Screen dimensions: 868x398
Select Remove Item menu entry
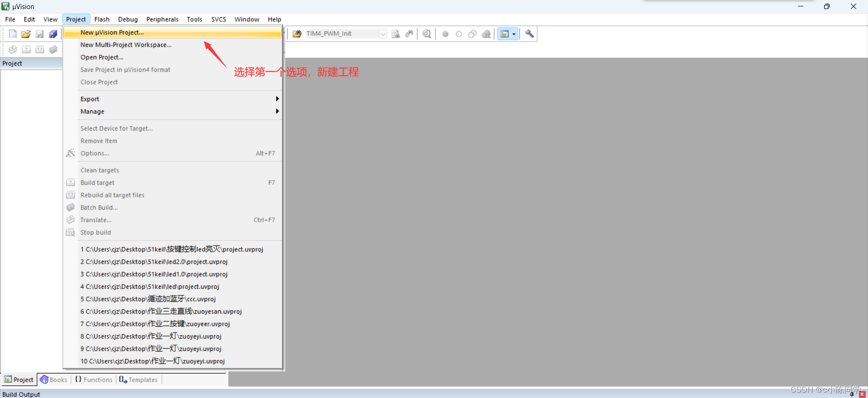[173, 141]
